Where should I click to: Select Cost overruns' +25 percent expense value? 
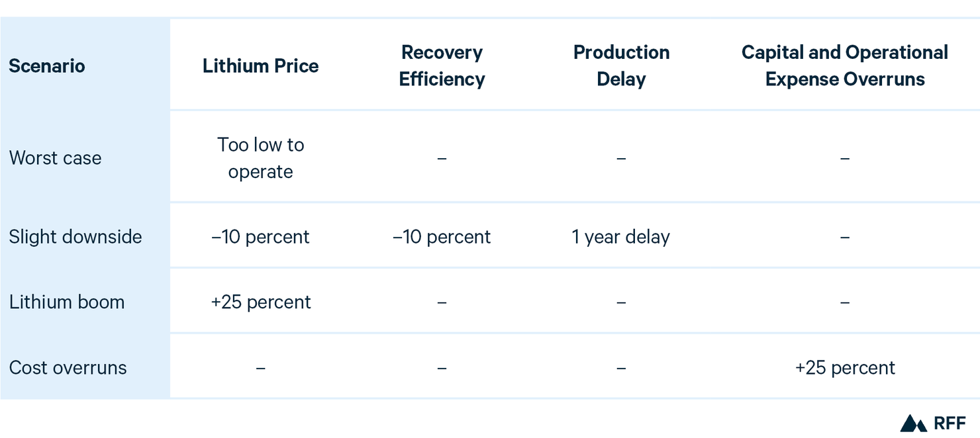tap(845, 368)
